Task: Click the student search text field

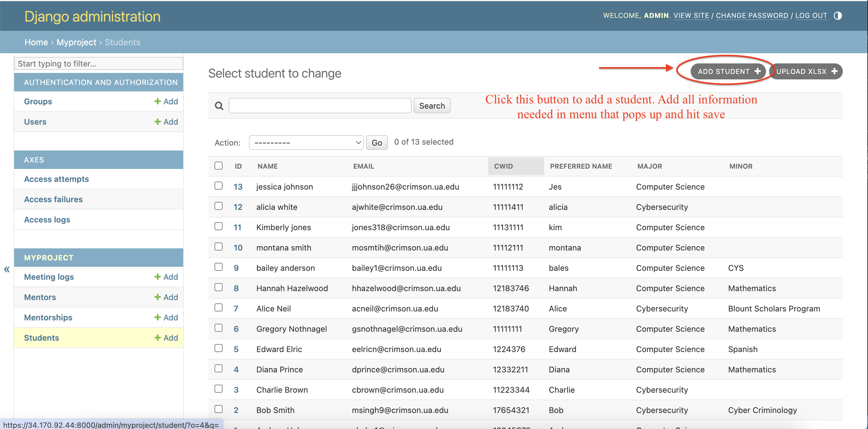Action: point(320,106)
